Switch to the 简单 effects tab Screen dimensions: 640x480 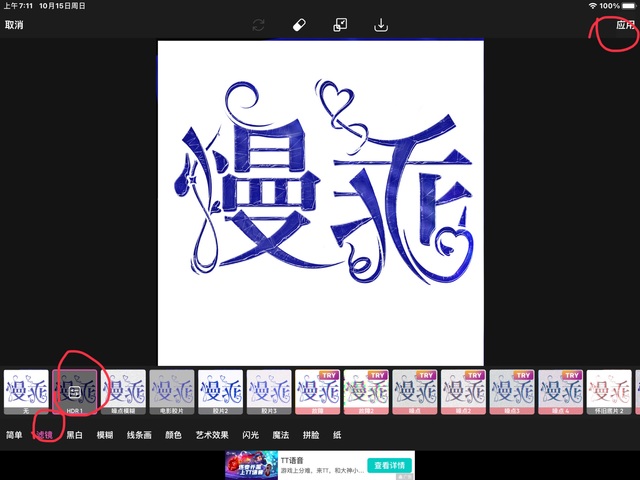pos(14,435)
